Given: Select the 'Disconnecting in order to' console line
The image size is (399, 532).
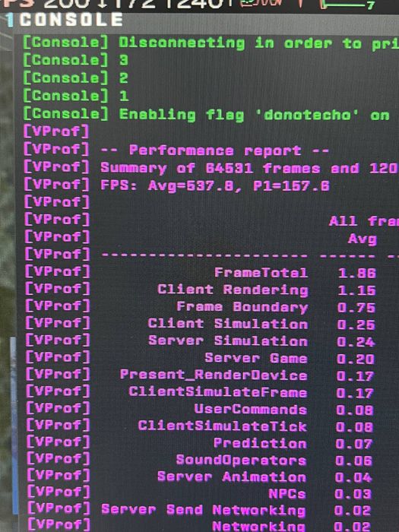Looking at the screenshot, I should 211,43.
